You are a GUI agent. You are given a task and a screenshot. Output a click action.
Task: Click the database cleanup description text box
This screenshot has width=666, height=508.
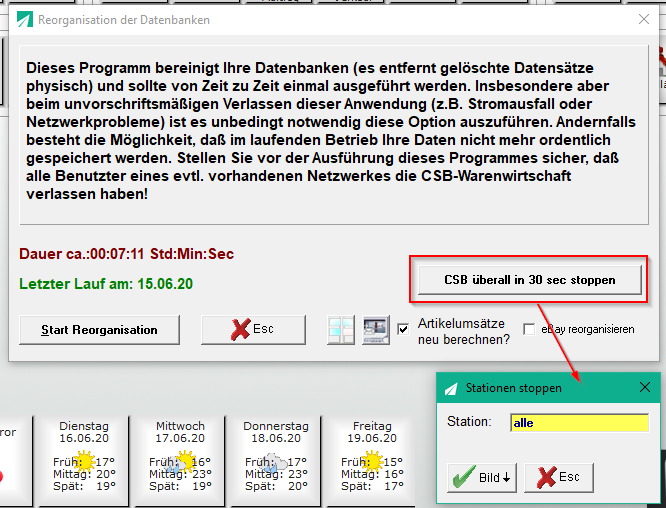(x=334, y=135)
